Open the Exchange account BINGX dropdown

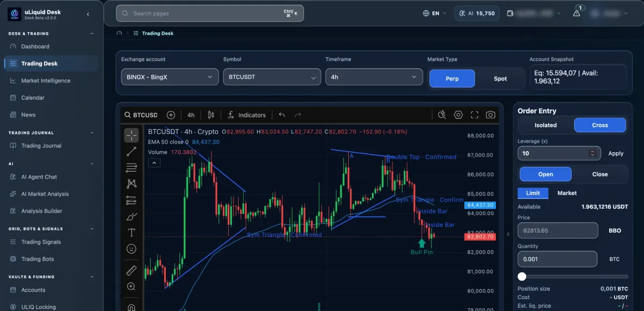point(170,77)
